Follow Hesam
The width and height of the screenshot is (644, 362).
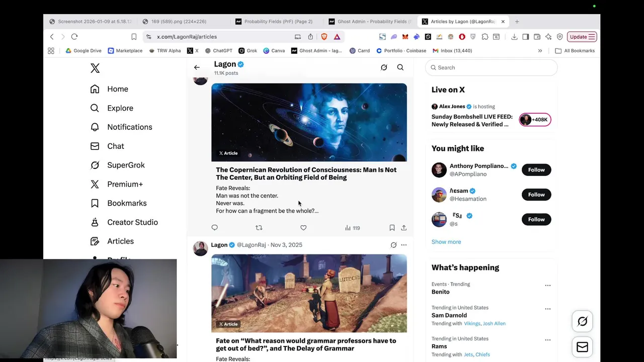(x=536, y=195)
